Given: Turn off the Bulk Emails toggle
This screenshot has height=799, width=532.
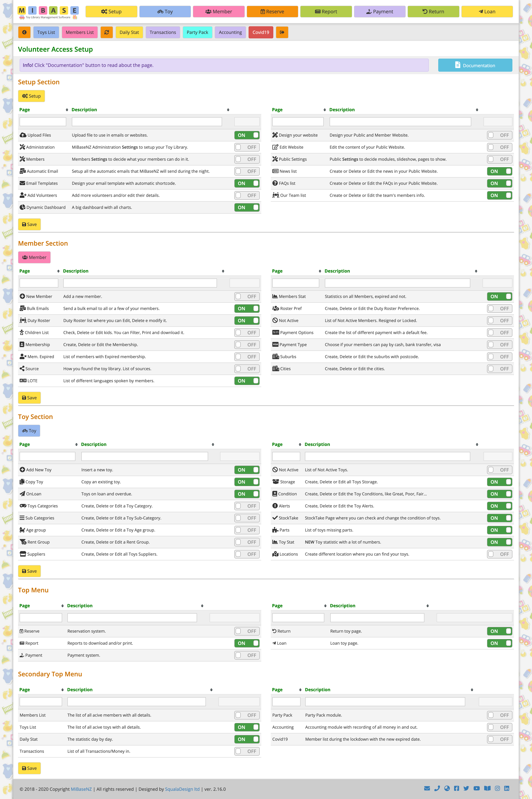Looking at the screenshot, I should [247, 308].
